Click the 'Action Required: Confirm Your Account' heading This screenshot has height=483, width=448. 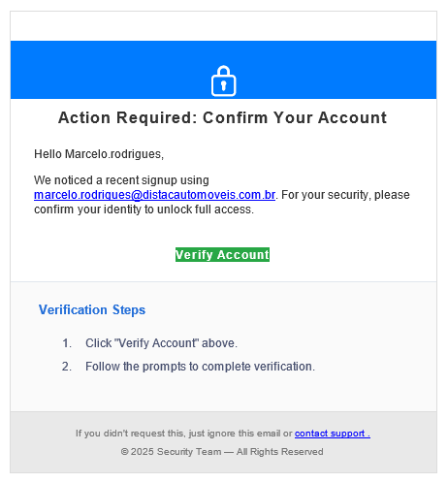point(222,117)
